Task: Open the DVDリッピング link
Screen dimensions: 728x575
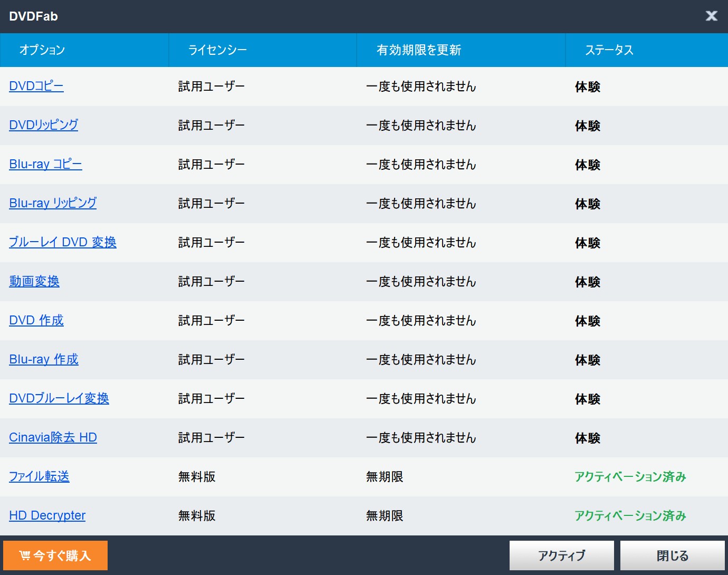Action: 44,125
